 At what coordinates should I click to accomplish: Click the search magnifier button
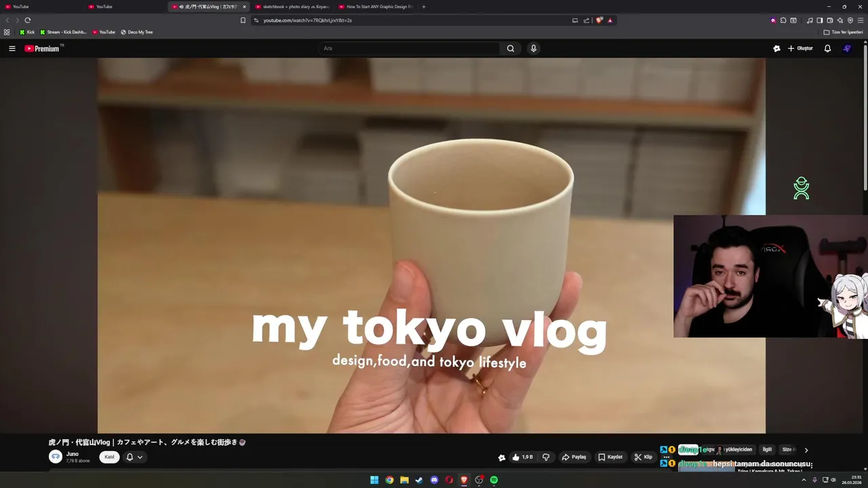[511, 48]
